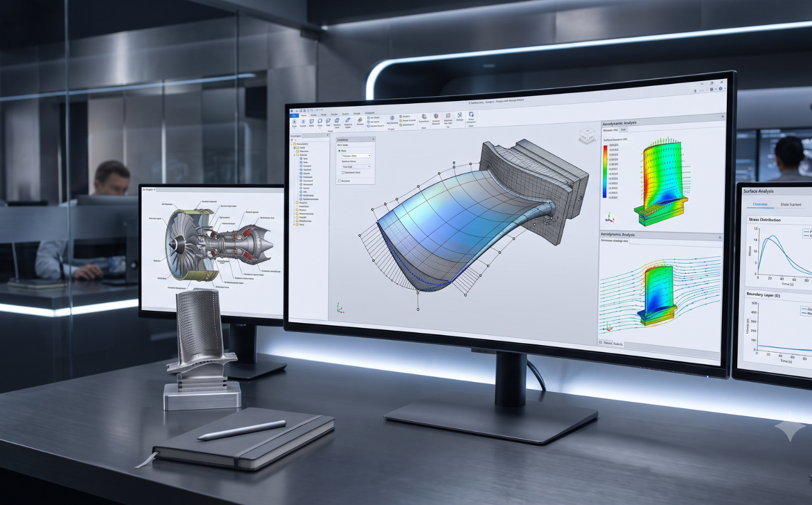Viewport: 812px width, 505px height.
Task: Click the gear-shaped icon in the ribbon
Action: click(x=392, y=118)
